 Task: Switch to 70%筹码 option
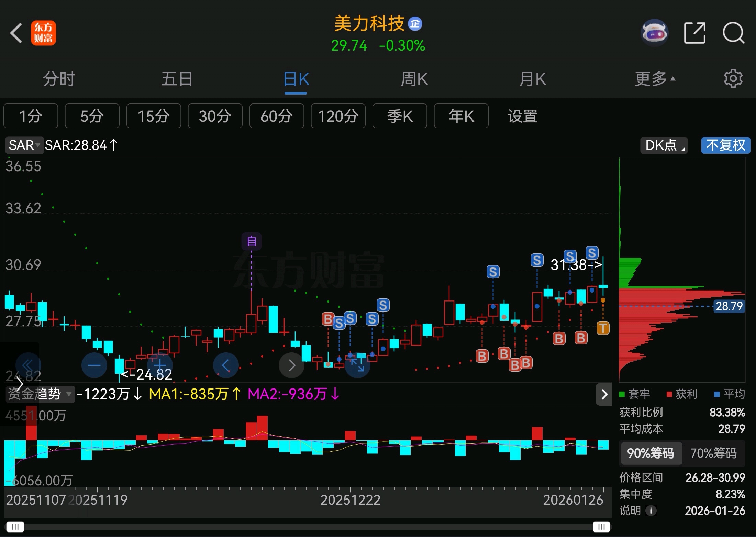tap(713, 453)
